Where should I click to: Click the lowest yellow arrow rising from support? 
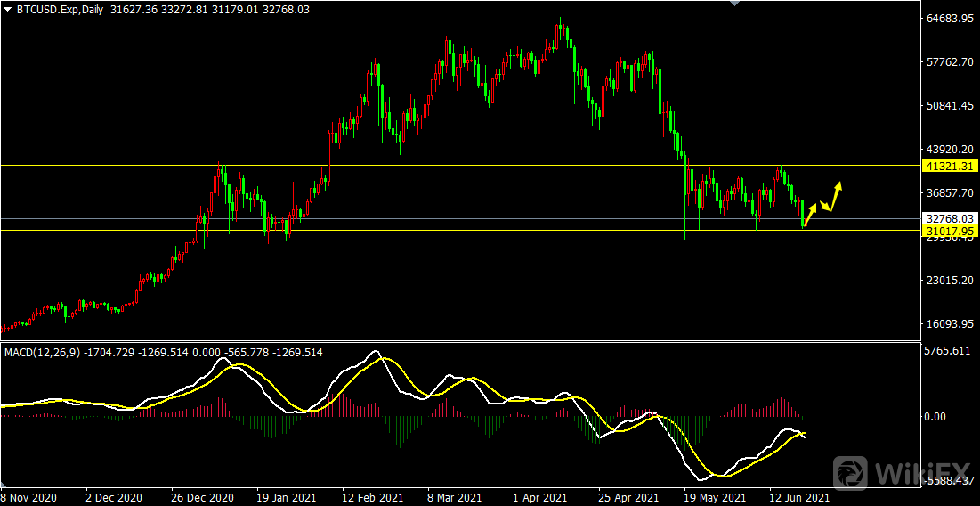click(x=810, y=216)
